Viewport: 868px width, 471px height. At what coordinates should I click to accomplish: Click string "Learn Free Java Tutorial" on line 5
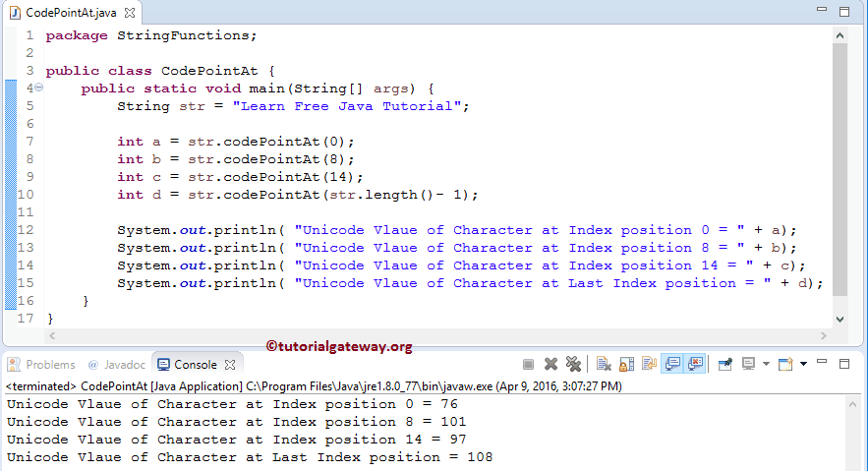pyautogui.click(x=347, y=106)
